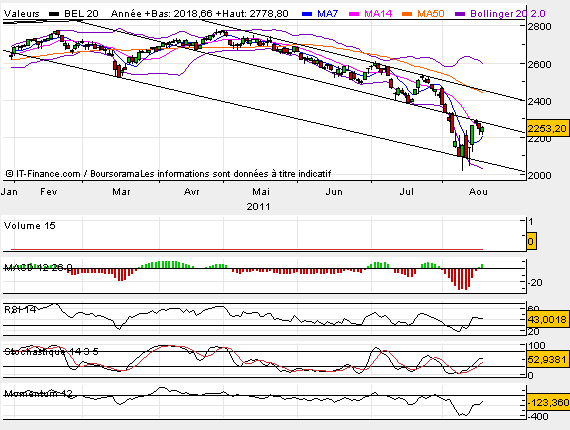Click the MA7 legend label

pos(328,14)
